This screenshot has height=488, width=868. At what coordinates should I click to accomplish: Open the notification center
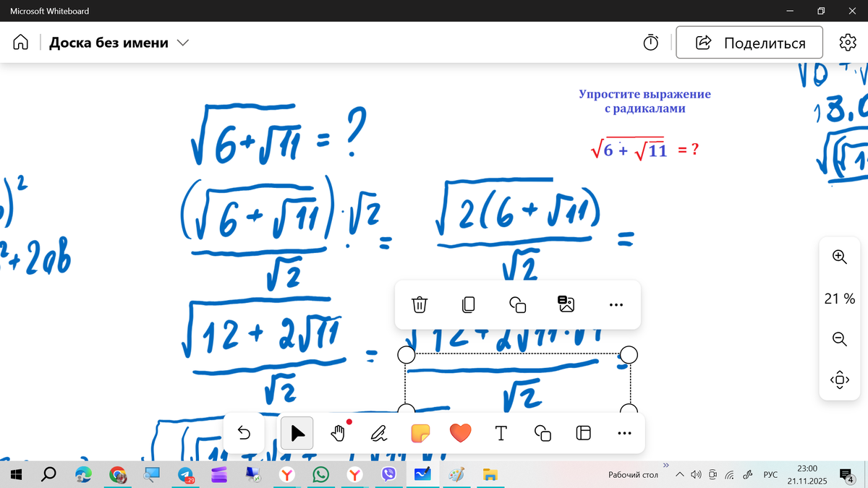(x=846, y=474)
